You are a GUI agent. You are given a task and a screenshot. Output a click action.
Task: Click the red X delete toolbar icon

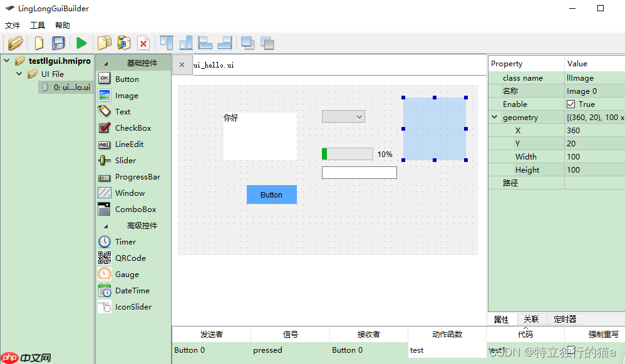click(143, 43)
